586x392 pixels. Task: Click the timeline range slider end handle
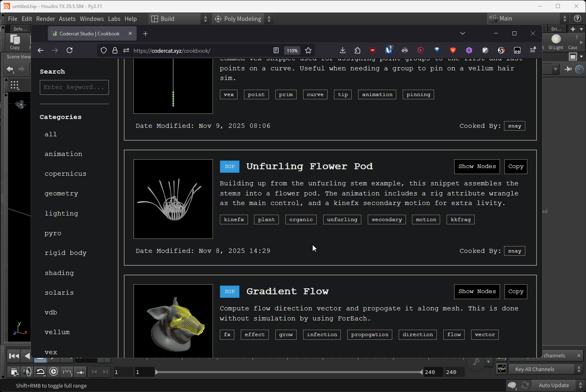[x=421, y=372]
